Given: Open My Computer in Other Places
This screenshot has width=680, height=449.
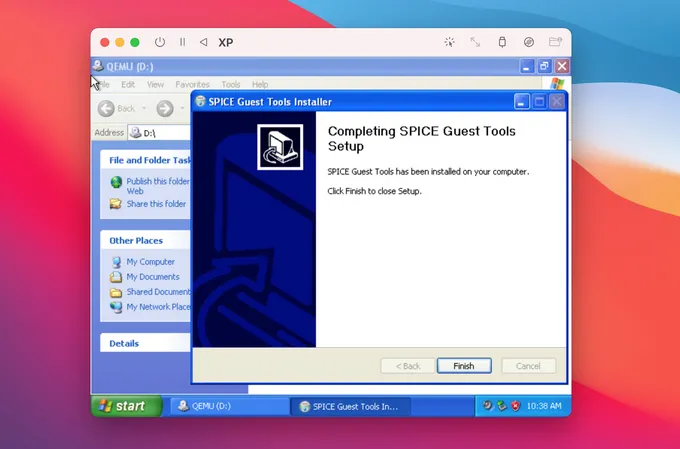Looking at the screenshot, I should point(150,262).
